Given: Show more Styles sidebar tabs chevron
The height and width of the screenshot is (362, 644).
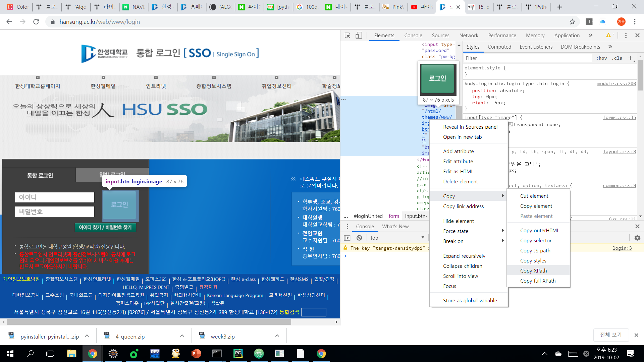Looking at the screenshot, I should point(610,47).
